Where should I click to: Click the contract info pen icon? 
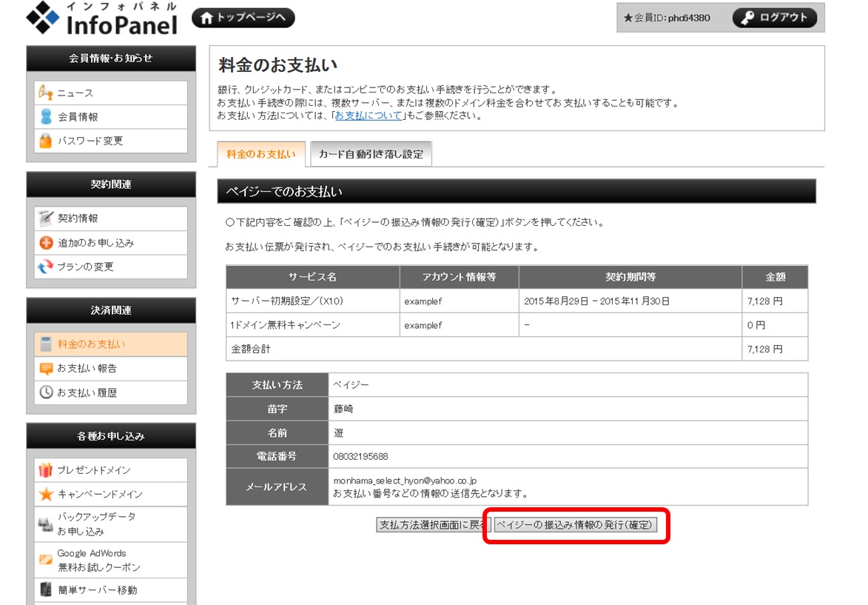(x=46, y=218)
